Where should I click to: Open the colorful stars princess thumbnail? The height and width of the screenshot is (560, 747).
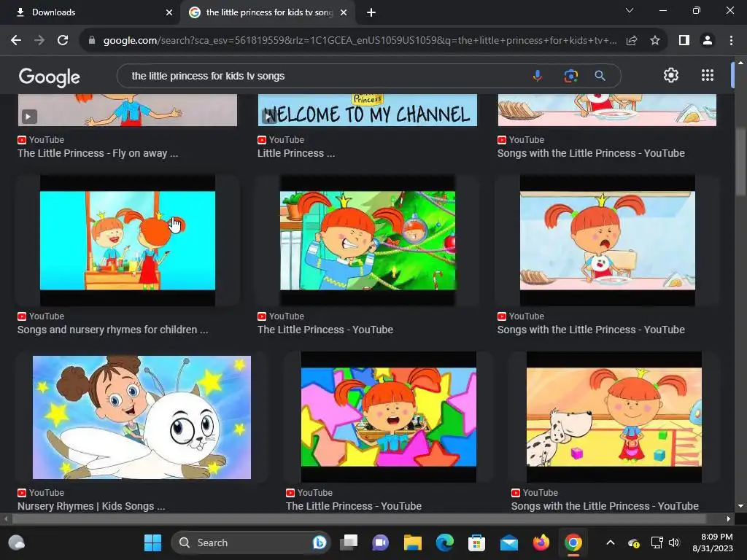(x=388, y=417)
